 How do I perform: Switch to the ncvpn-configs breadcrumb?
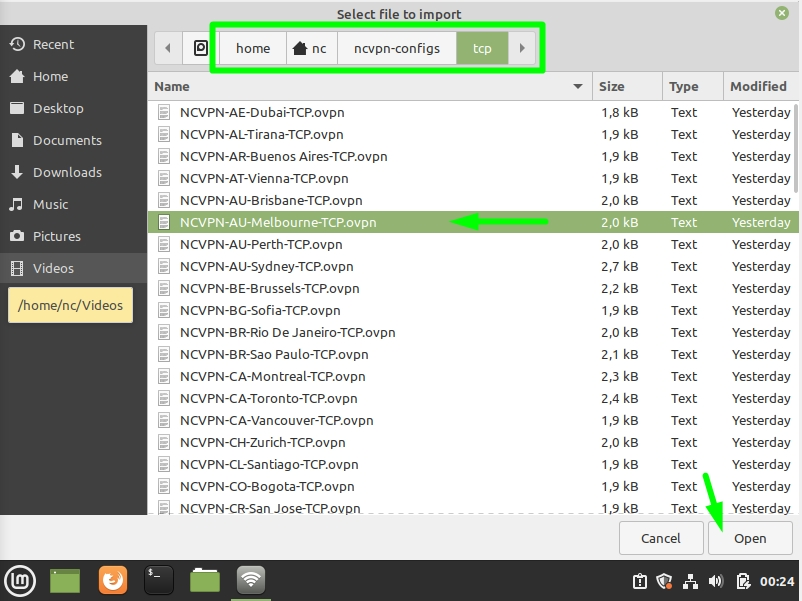[x=396, y=47]
